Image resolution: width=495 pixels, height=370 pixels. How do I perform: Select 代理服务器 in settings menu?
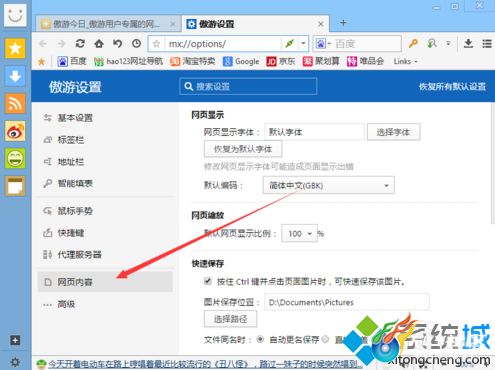point(105,255)
